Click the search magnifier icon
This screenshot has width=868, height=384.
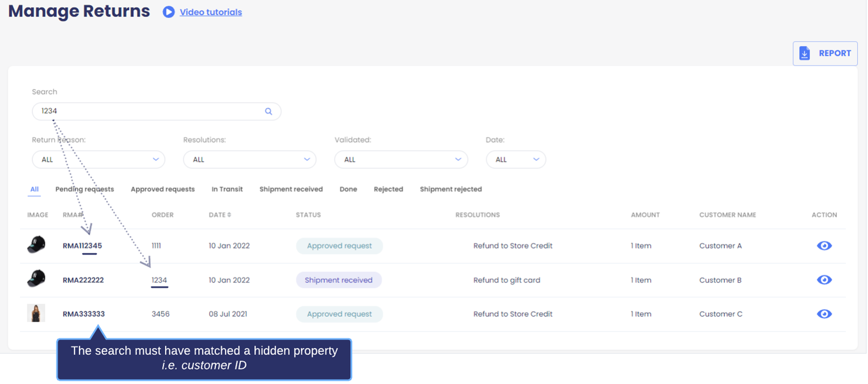(x=268, y=112)
